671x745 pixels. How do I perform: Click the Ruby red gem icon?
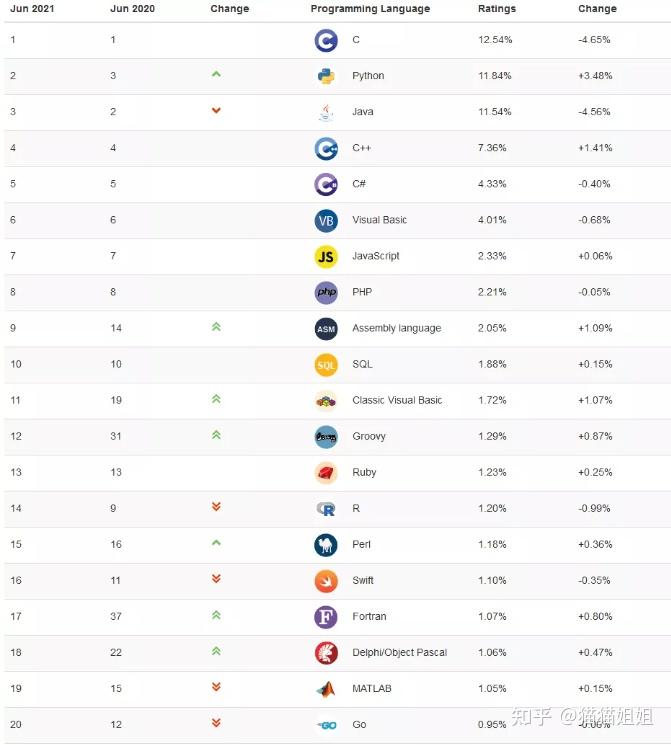[326, 472]
